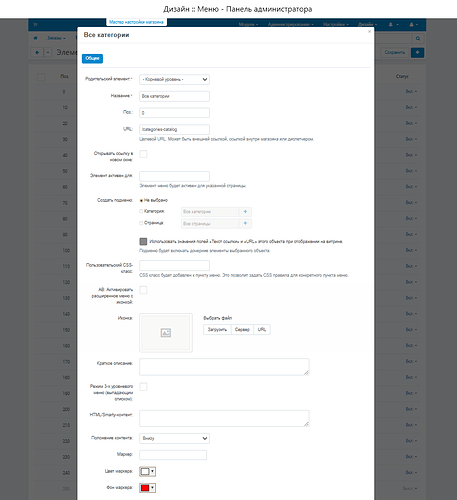The width and height of the screenshot is (457, 500).
Task: Open the Дизайн top menu
Action: pyautogui.click(x=367, y=24)
